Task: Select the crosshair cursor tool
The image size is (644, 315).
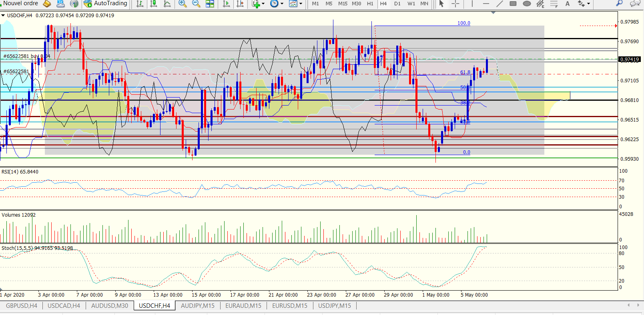Action: tap(455, 4)
